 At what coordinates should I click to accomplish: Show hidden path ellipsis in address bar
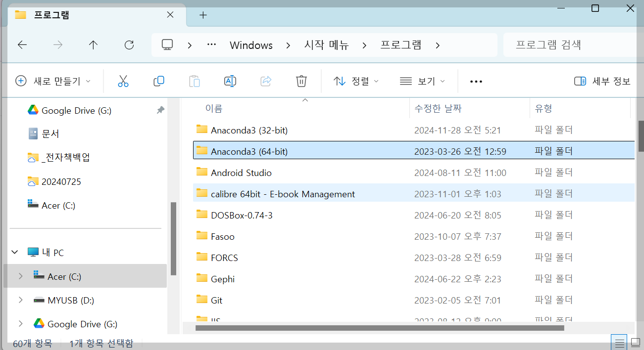(x=211, y=44)
